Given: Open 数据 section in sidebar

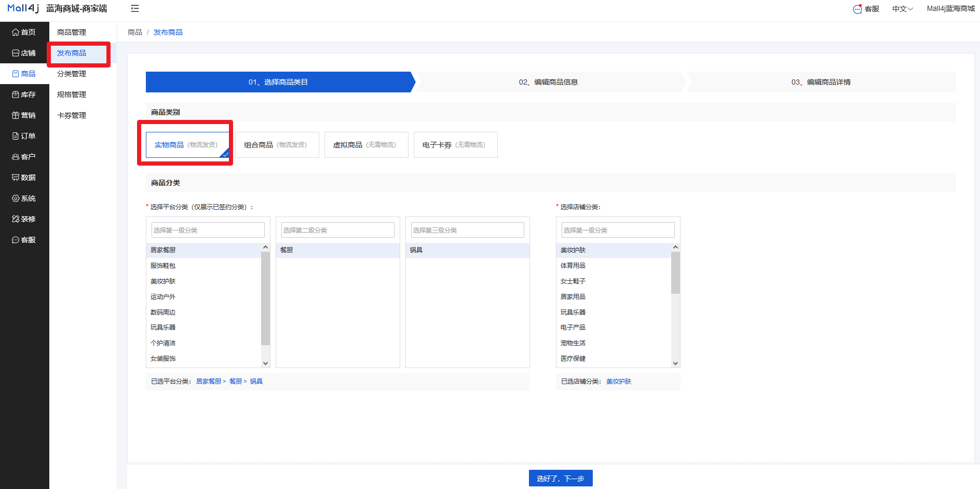Looking at the screenshot, I should 24,178.
